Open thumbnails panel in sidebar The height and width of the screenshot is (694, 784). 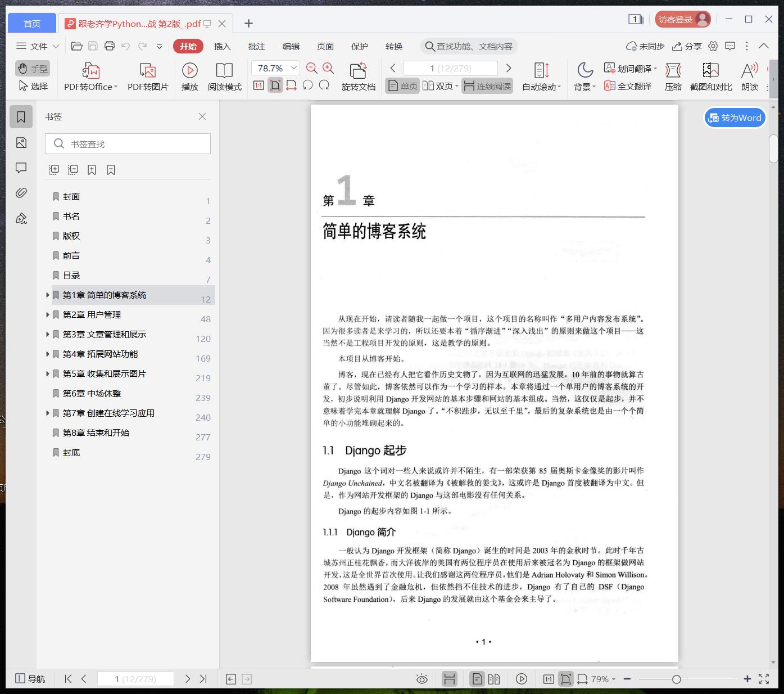(x=21, y=143)
